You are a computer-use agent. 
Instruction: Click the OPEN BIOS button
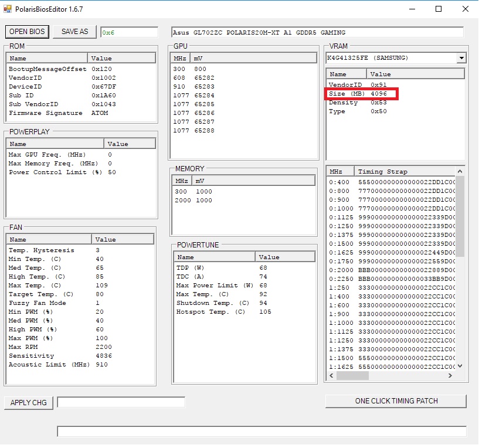point(27,32)
